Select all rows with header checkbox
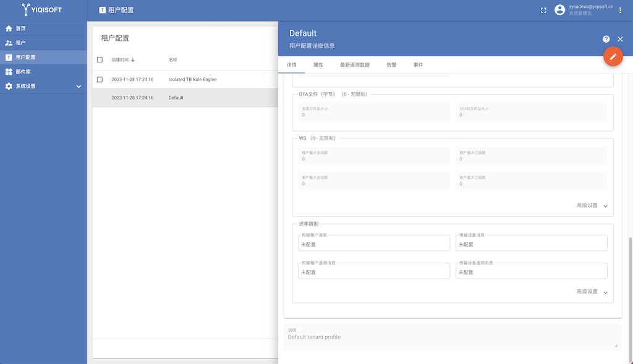Viewport: 633px width, 364px height. tap(100, 60)
